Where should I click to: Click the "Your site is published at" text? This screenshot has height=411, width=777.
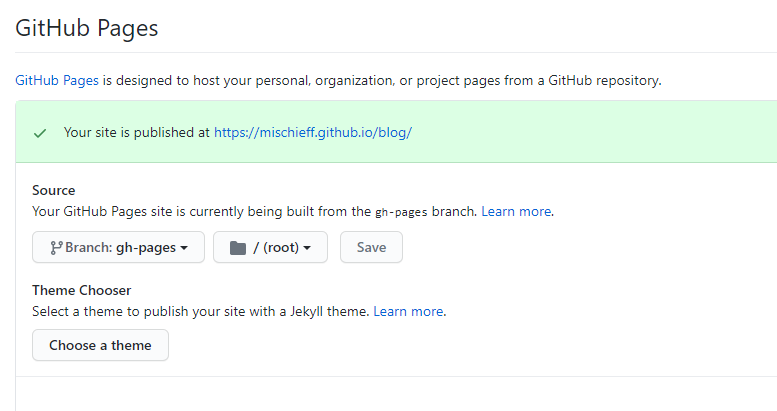pos(136,132)
